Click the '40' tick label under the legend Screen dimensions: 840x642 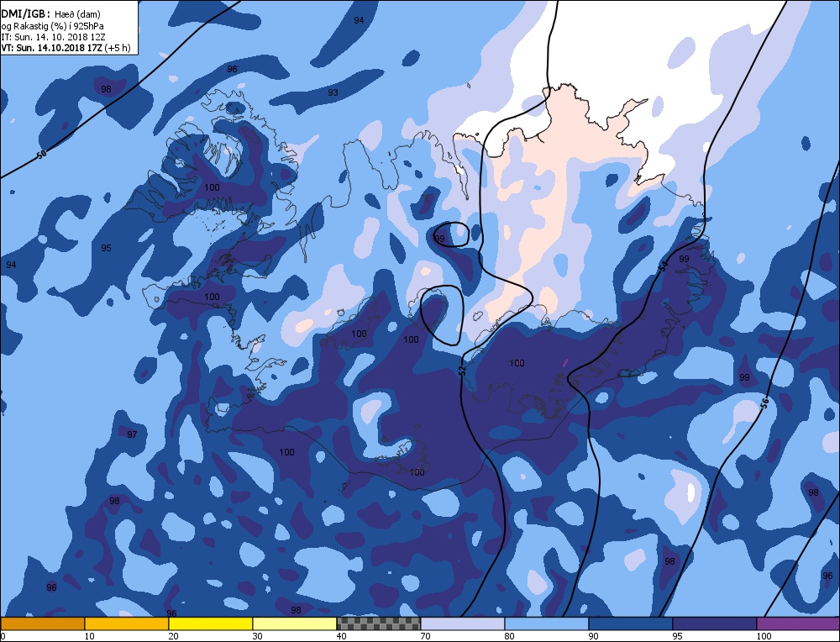click(341, 636)
